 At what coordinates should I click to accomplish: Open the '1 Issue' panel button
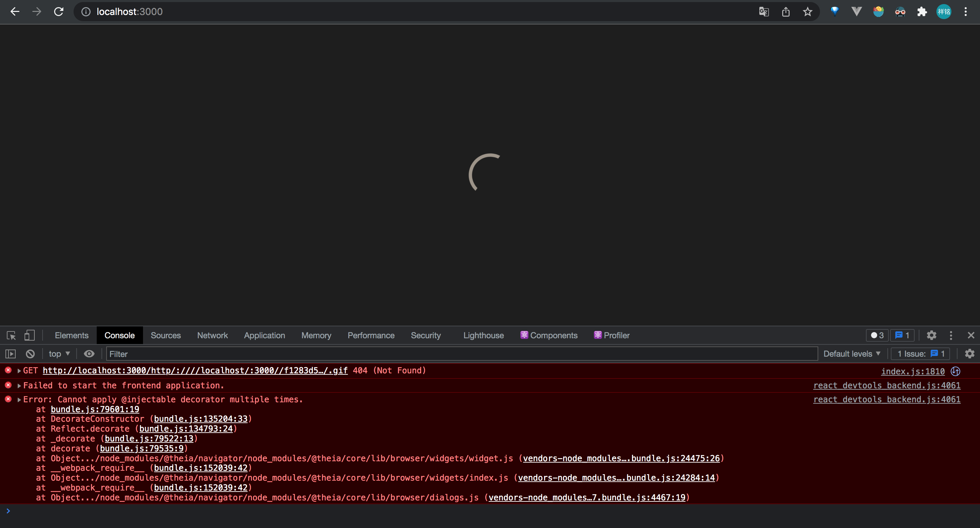(x=920, y=354)
